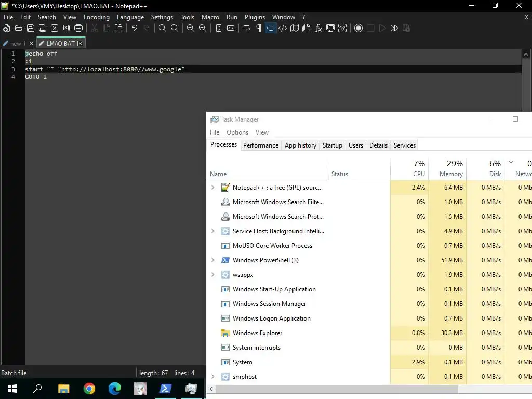Start macro recording
The height and width of the screenshot is (399, 532).
tap(358, 28)
